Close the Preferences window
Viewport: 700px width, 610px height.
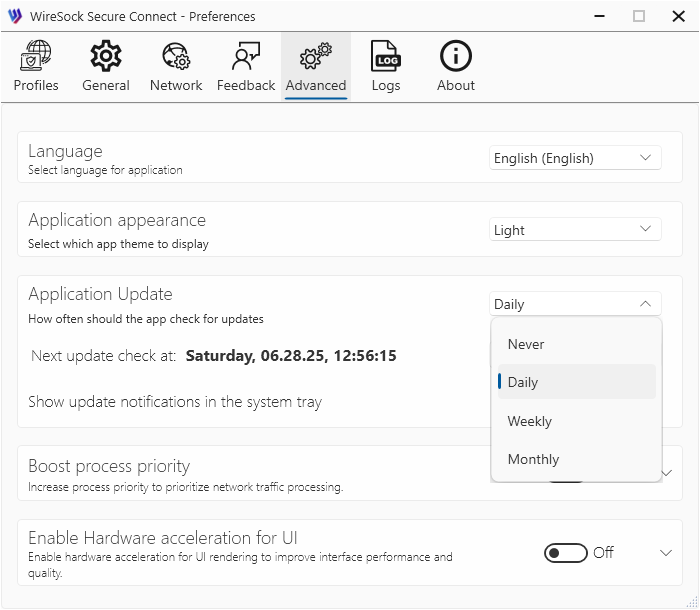click(x=678, y=17)
